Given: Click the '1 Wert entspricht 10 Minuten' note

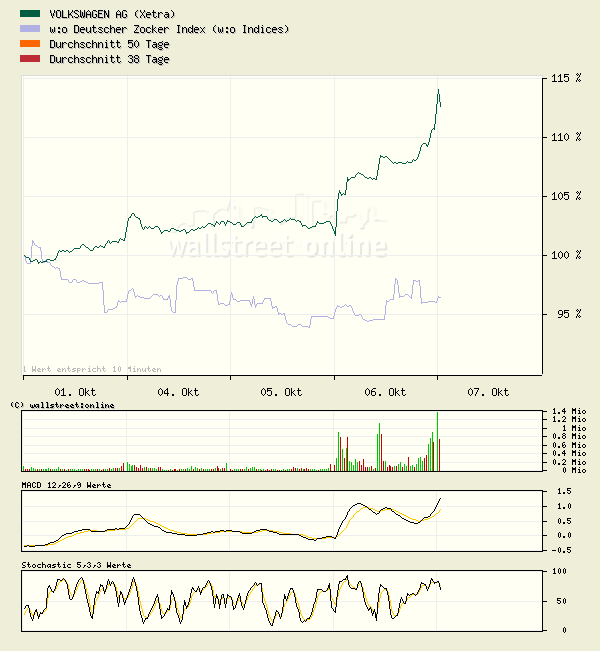Looking at the screenshot, I should click(x=92, y=369).
